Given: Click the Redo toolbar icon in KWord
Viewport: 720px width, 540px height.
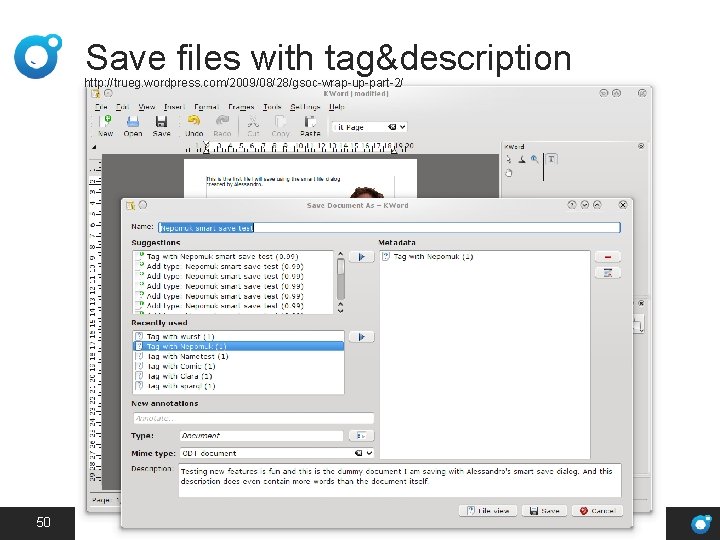Looking at the screenshot, I should (x=222, y=122).
